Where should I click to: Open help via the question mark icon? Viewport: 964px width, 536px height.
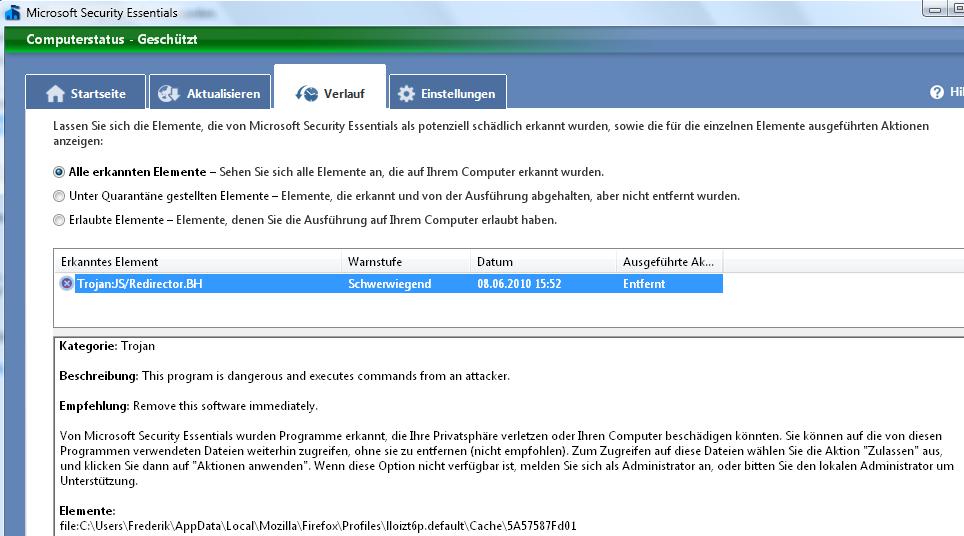coord(936,92)
